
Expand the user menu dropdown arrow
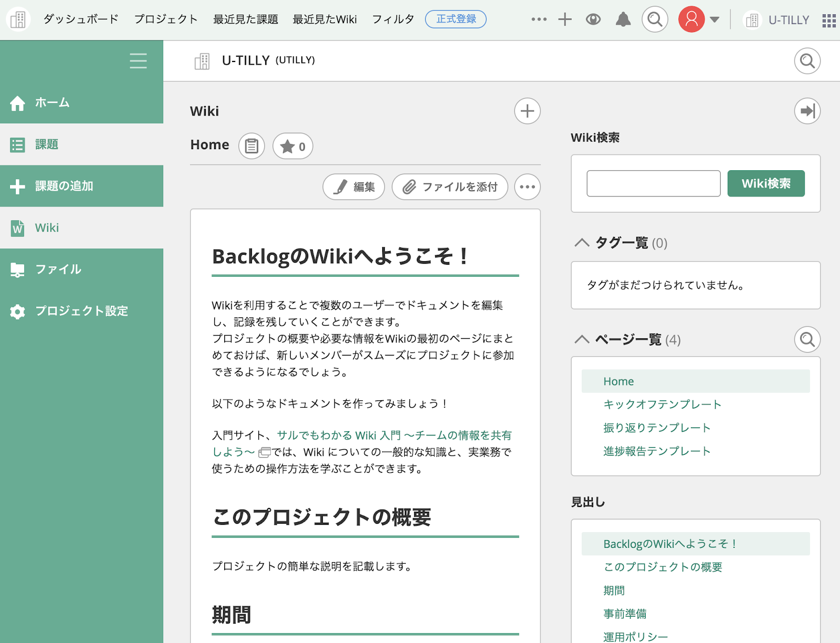[715, 20]
